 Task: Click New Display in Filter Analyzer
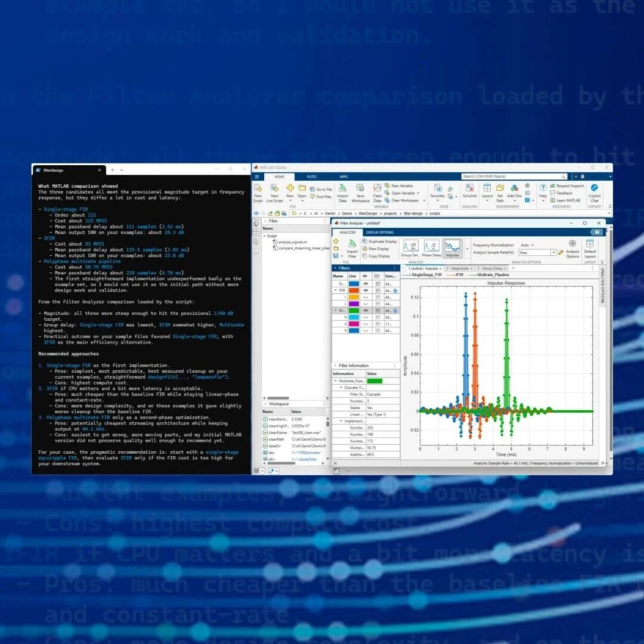(x=376, y=249)
